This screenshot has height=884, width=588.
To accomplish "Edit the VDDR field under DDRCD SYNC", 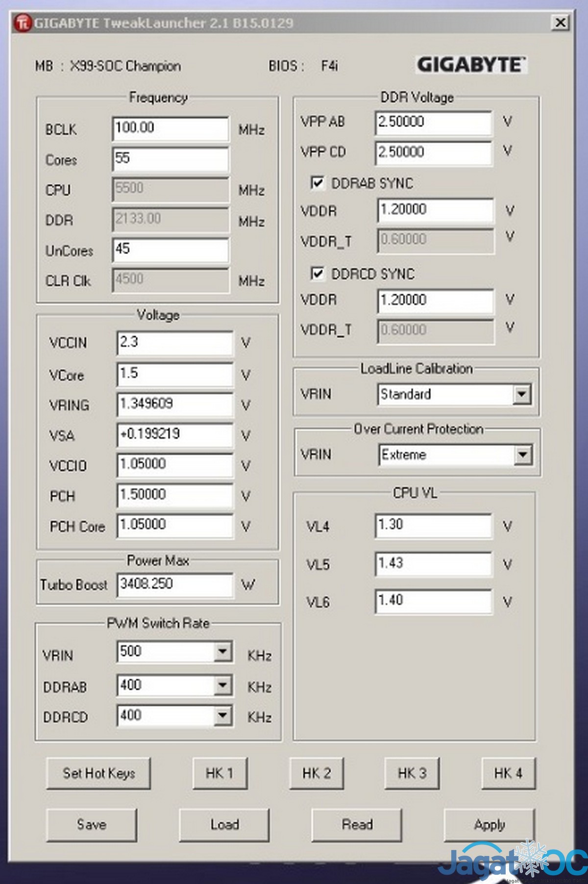I will coord(436,301).
